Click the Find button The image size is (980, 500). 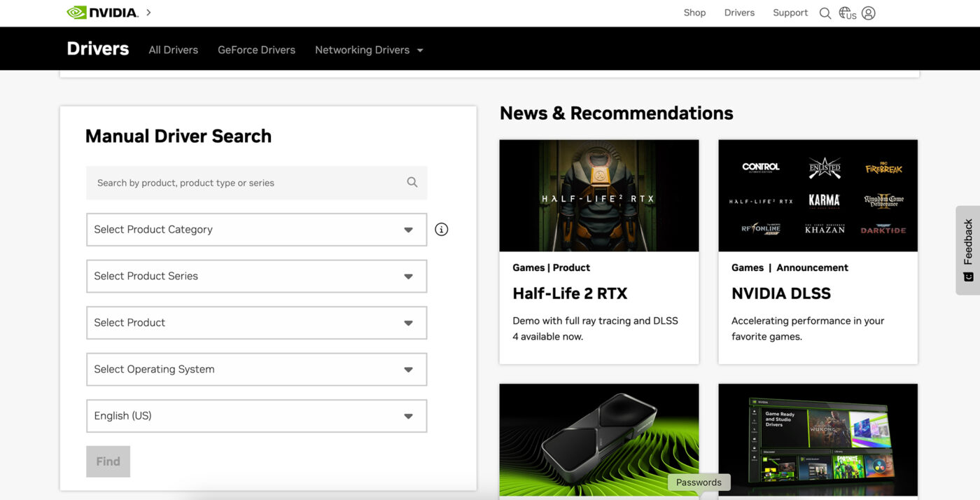click(x=108, y=461)
